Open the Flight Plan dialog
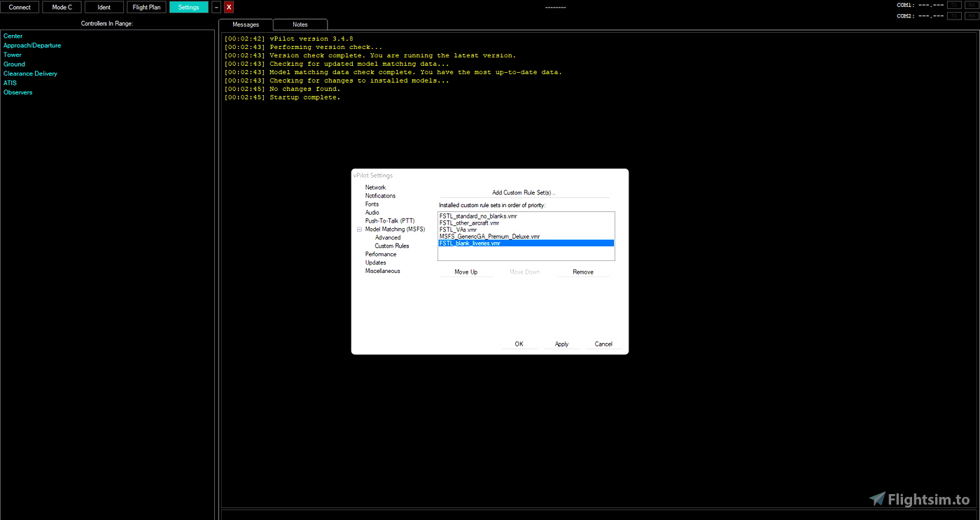 click(146, 7)
